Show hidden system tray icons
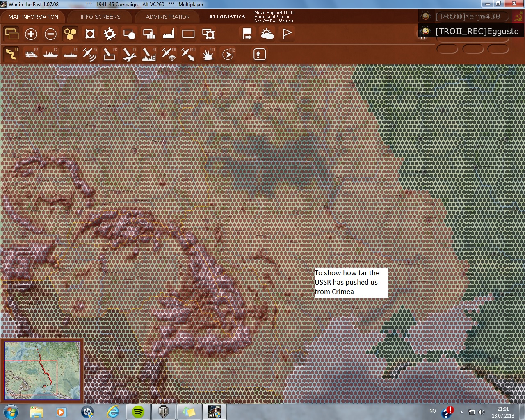This screenshot has height=420, width=525. tap(462, 412)
